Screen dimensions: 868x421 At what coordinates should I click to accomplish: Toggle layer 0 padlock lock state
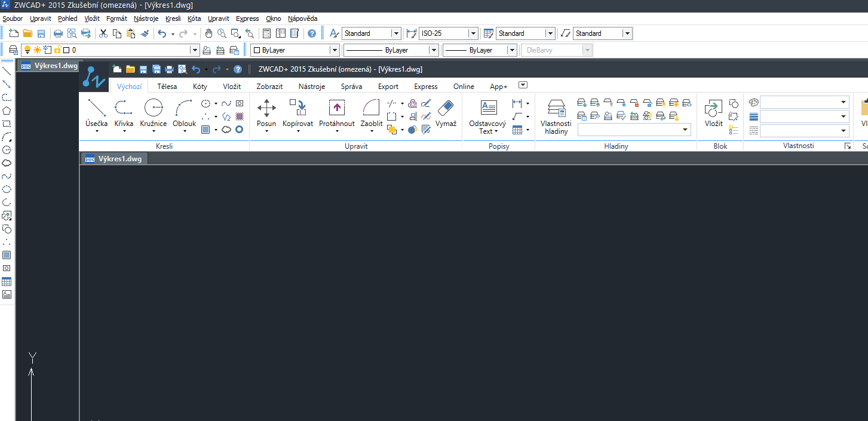[x=57, y=50]
